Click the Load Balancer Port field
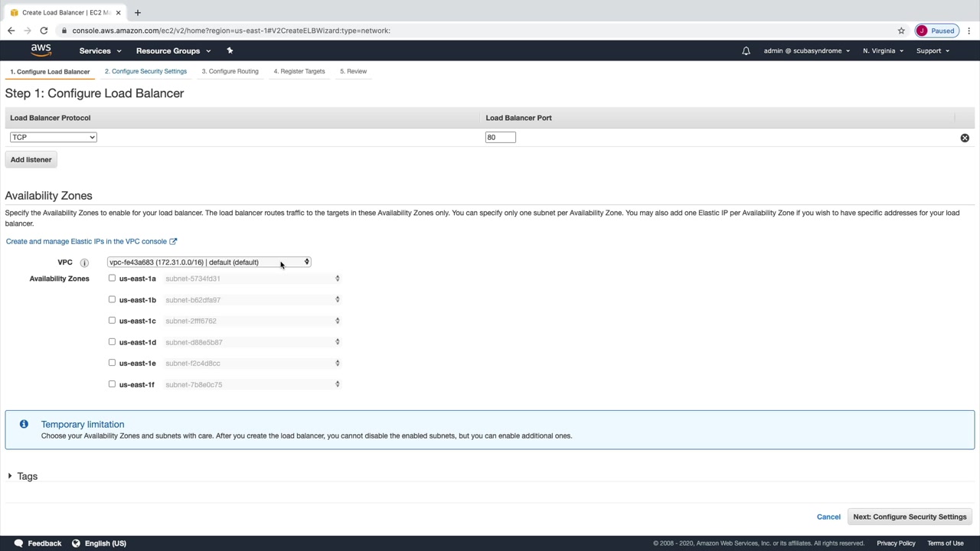This screenshot has width=980, height=551. pos(501,137)
